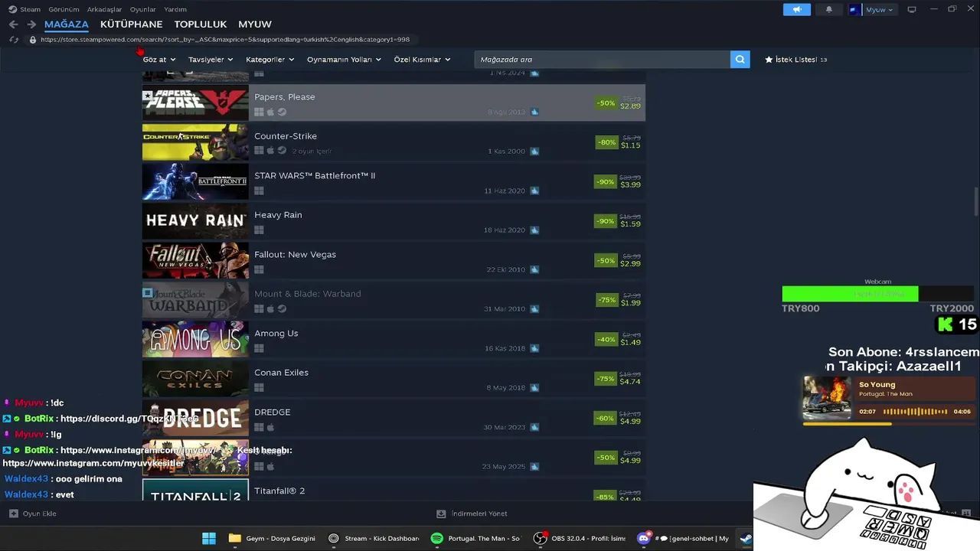The height and width of the screenshot is (551, 980).
Task: Expand the Kategoriler dropdown
Action: [269, 59]
